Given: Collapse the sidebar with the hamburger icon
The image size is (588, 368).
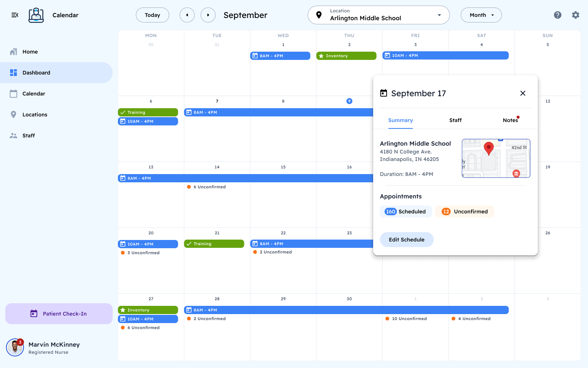Looking at the screenshot, I should click(x=15, y=15).
